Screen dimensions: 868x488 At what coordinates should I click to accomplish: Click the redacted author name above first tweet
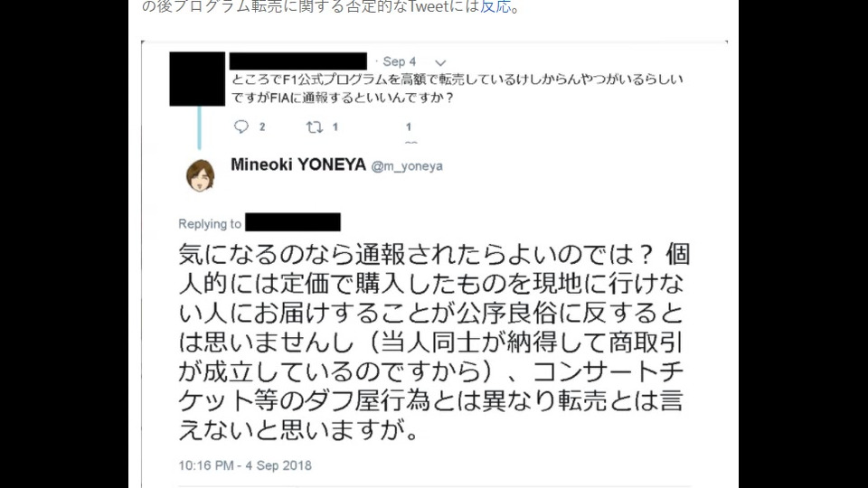(297, 61)
